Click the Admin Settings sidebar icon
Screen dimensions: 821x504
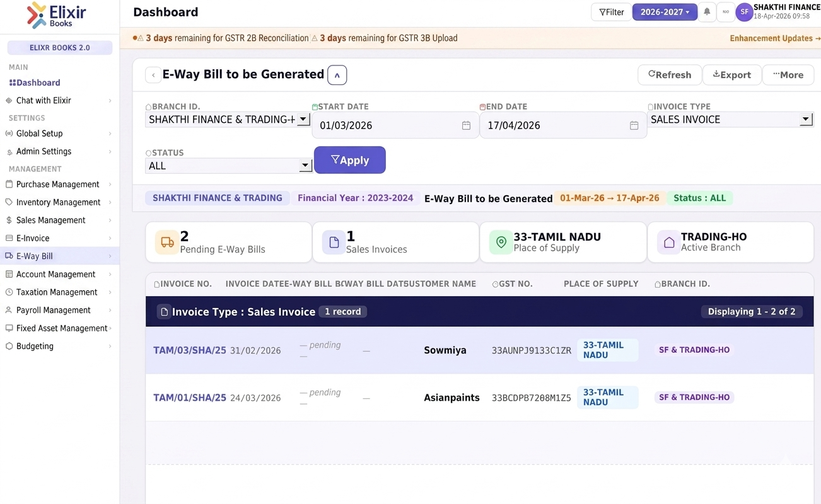click(9, 152)
